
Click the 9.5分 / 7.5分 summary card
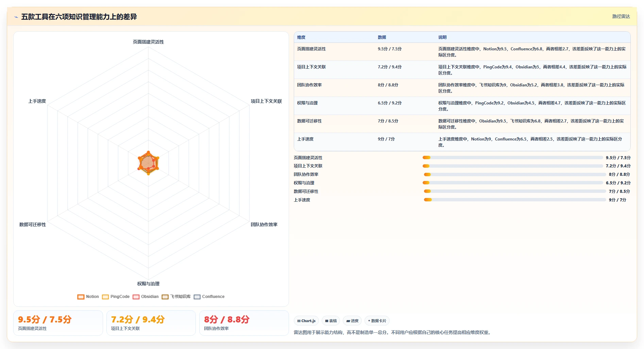tap(58, 323)
